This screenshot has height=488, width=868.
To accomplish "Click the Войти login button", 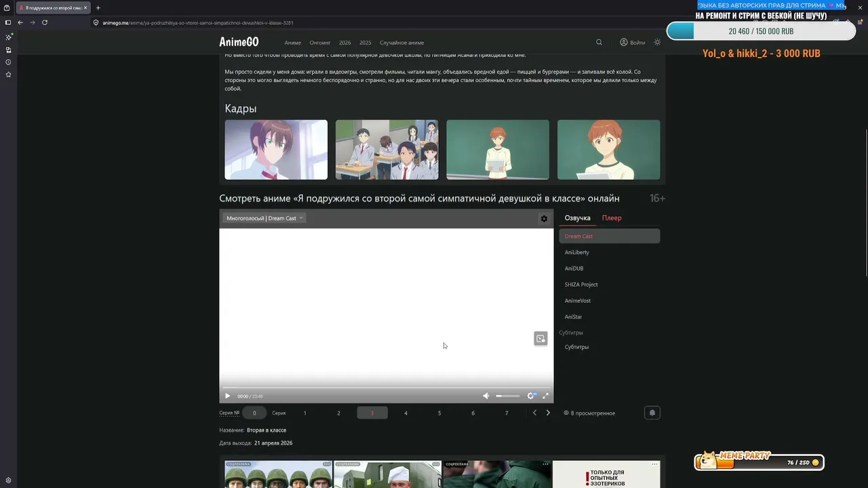I will point(633,42).
